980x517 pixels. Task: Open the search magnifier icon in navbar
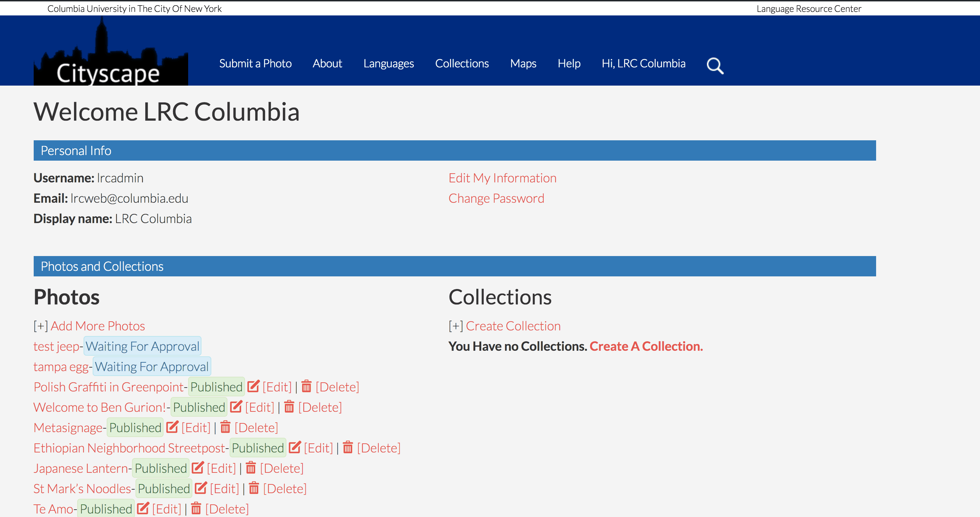715,65
